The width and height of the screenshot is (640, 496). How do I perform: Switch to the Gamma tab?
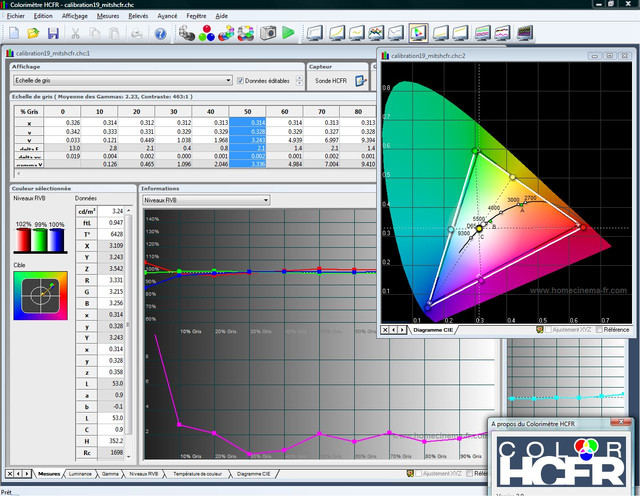pos(109,473)
